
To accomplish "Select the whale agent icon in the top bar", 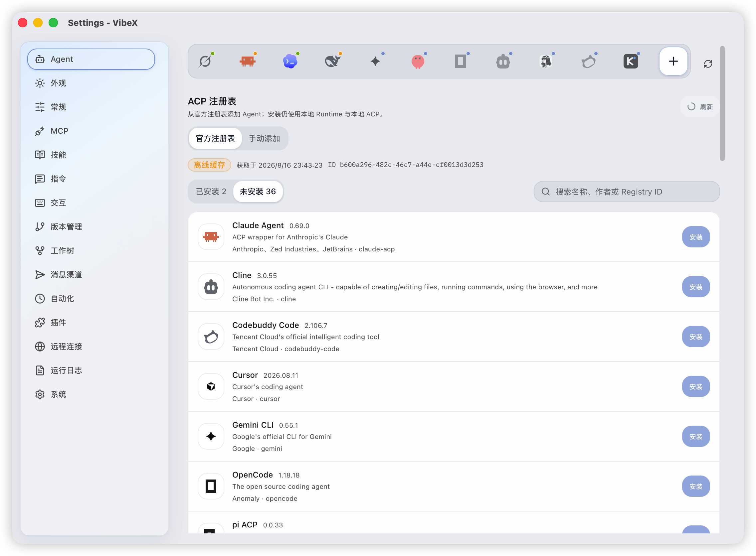I will tap(333, 61).
